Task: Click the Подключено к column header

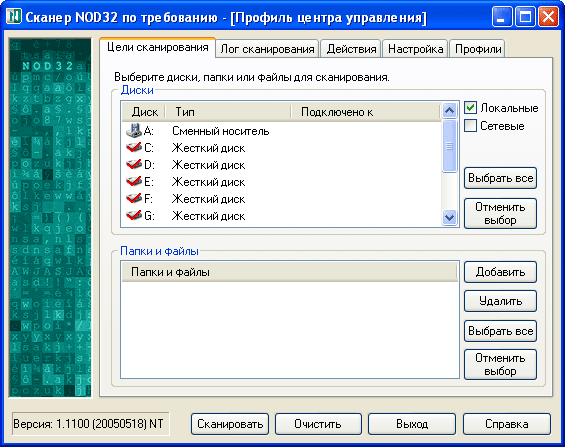Action: coord(365,112)
